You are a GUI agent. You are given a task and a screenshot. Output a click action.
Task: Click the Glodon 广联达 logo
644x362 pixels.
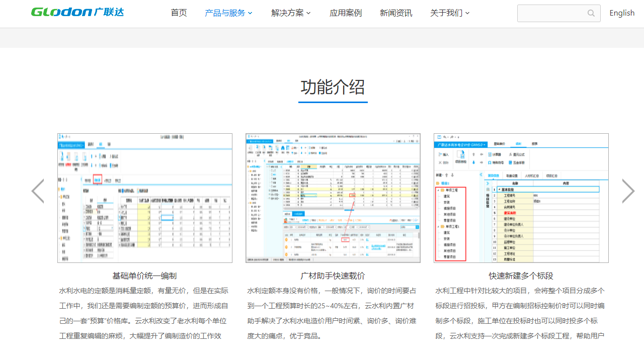[76, 13]
